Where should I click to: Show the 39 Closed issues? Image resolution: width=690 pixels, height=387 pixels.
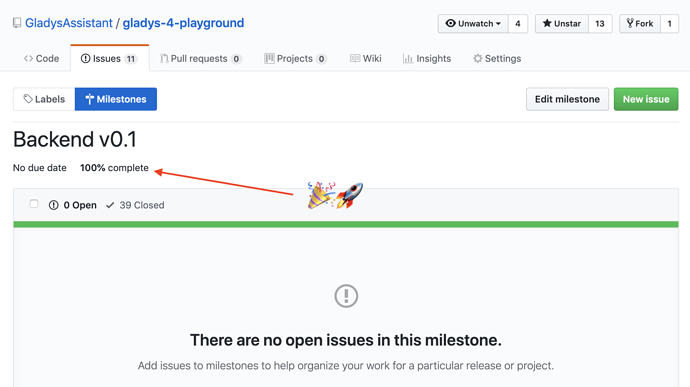135,205
